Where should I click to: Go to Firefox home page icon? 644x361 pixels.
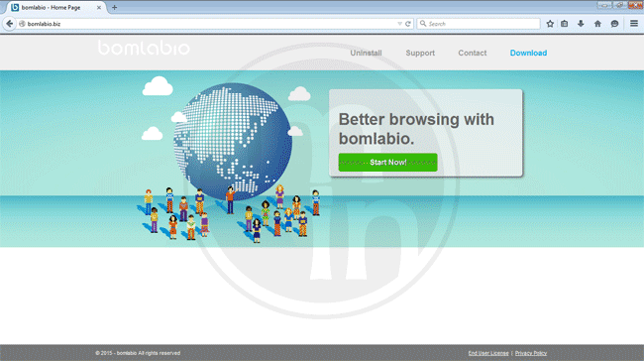(x=597, y=24)
